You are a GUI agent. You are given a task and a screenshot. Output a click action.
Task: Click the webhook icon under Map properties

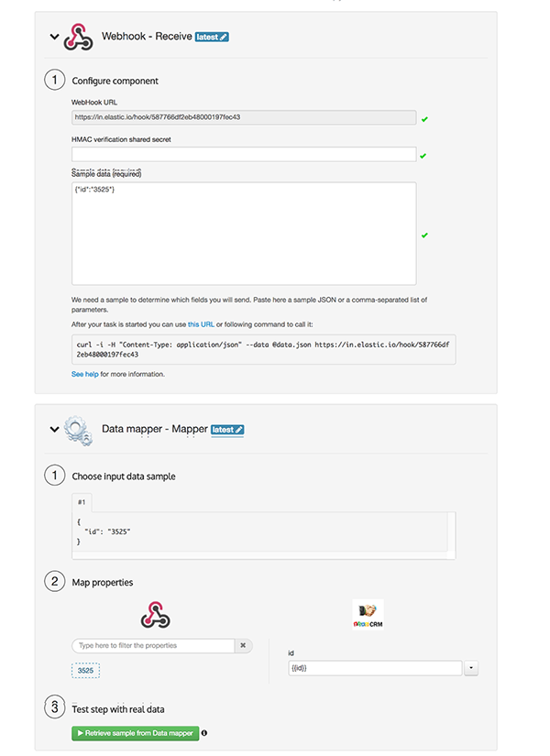157,614
